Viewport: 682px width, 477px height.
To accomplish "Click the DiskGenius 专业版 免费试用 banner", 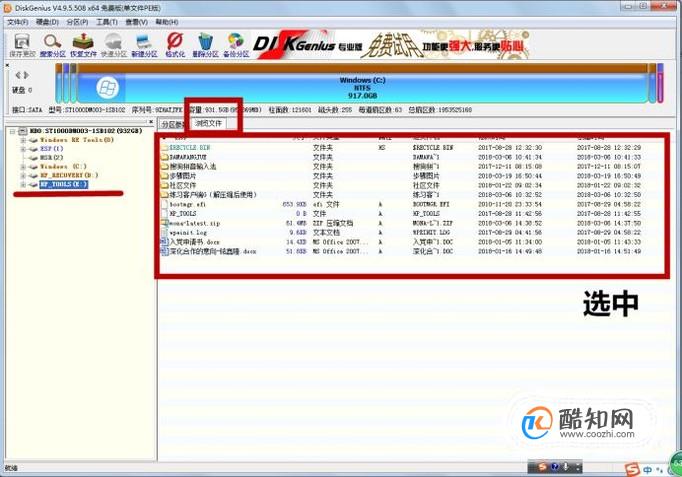I will [390, 45].
